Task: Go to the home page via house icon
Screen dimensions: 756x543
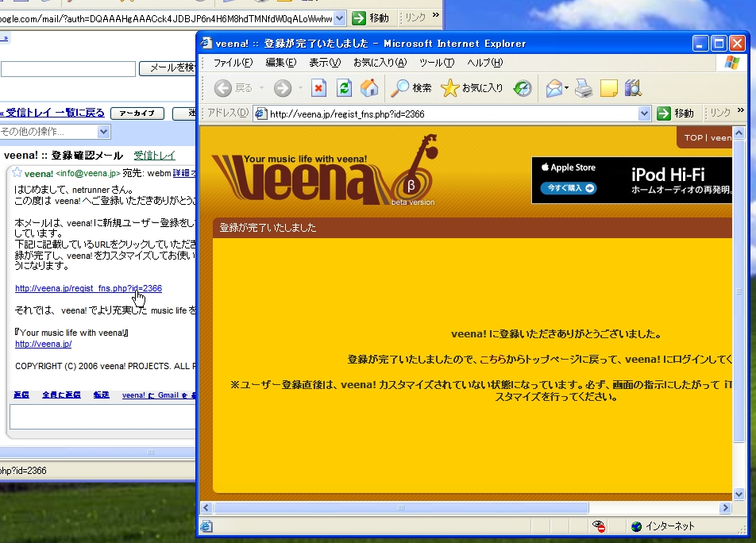Action: pos(369,88)
